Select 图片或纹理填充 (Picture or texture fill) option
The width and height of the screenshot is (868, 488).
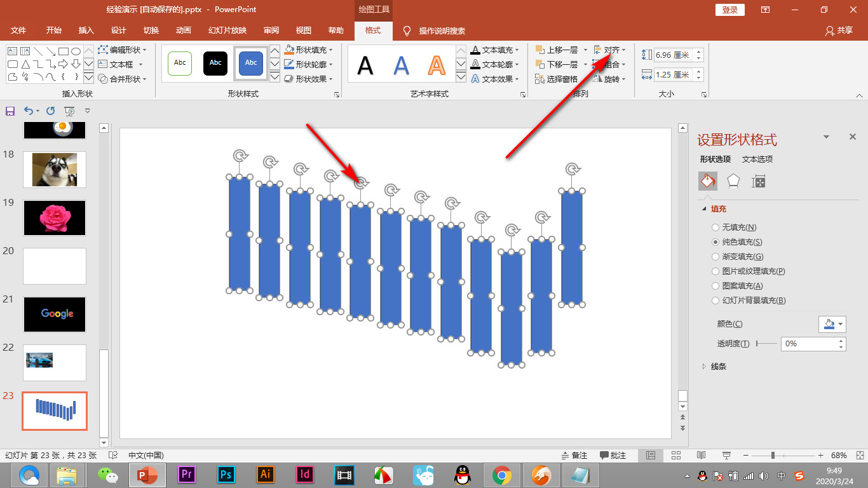click(749, 271)
